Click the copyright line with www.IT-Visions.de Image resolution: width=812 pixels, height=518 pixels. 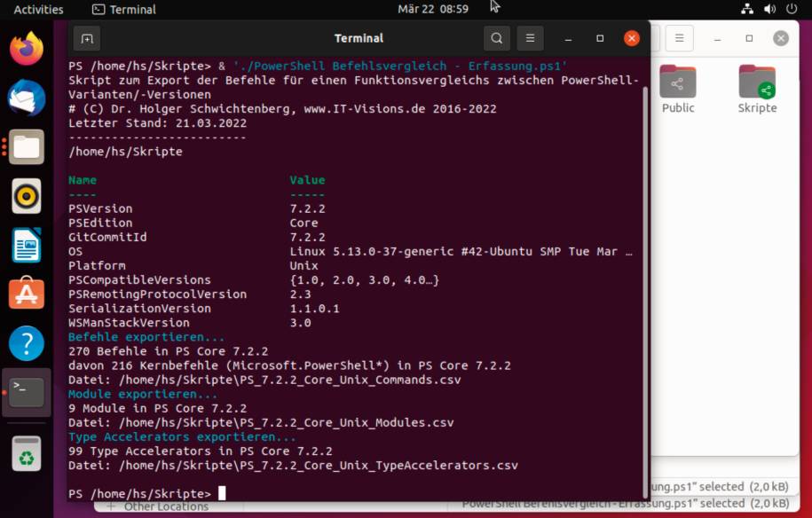pyautogui.click(x=282, y=109)
